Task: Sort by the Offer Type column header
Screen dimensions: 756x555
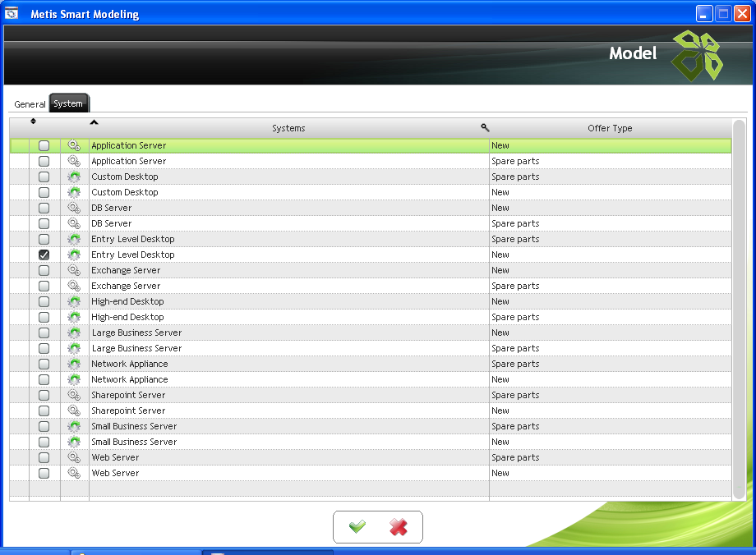Action: click(x=610, y=128)
